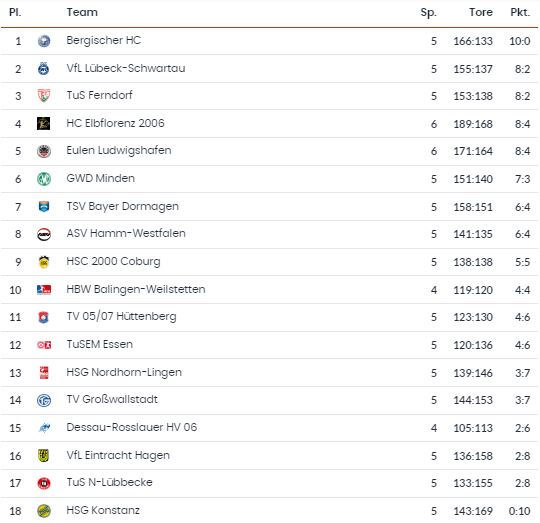Select the HBW Balingen-Weilstetten logo

[44, 290]
